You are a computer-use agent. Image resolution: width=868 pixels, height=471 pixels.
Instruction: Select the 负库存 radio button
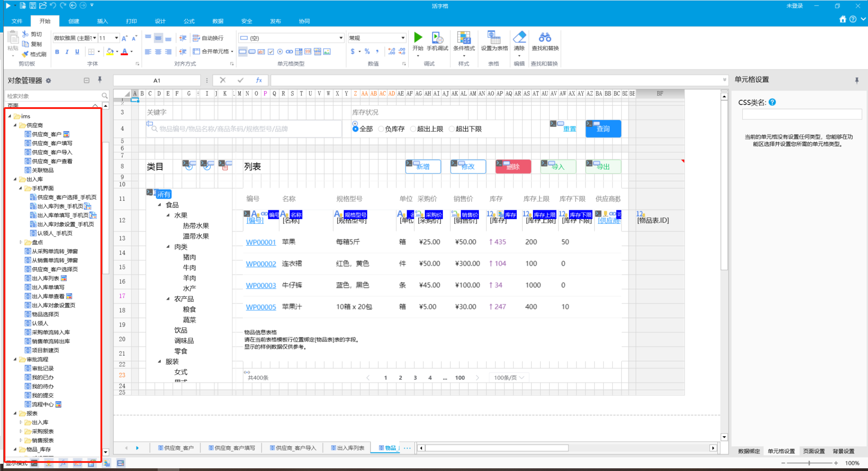tap(381, 129)
